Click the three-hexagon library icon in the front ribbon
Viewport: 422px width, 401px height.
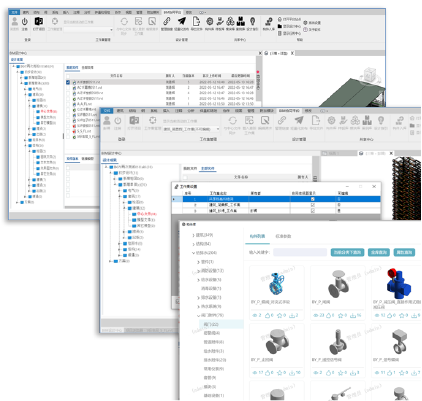(x=355, y=120)
